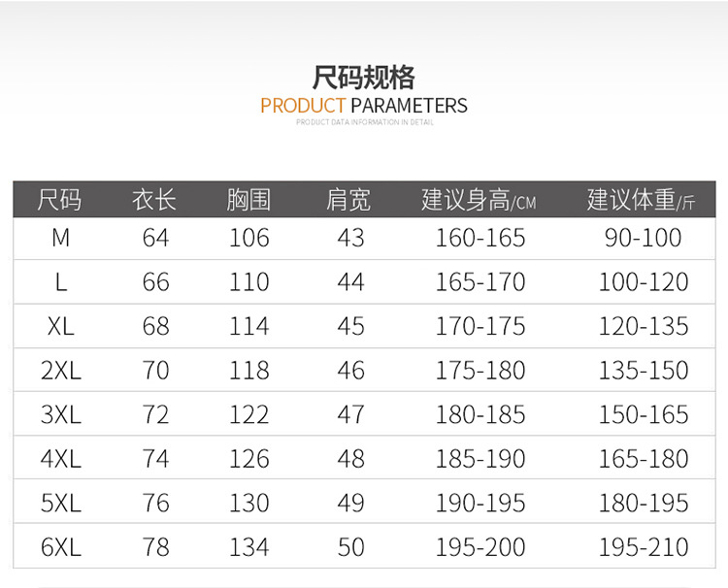Click the 肩宽 column header

pyautogui.click(x=349, y=200)
